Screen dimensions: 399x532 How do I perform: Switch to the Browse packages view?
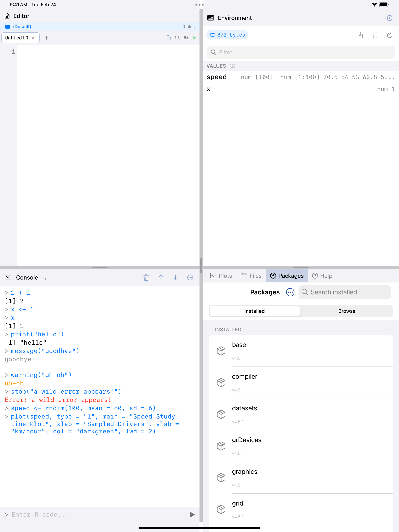(x=346, y=311)
